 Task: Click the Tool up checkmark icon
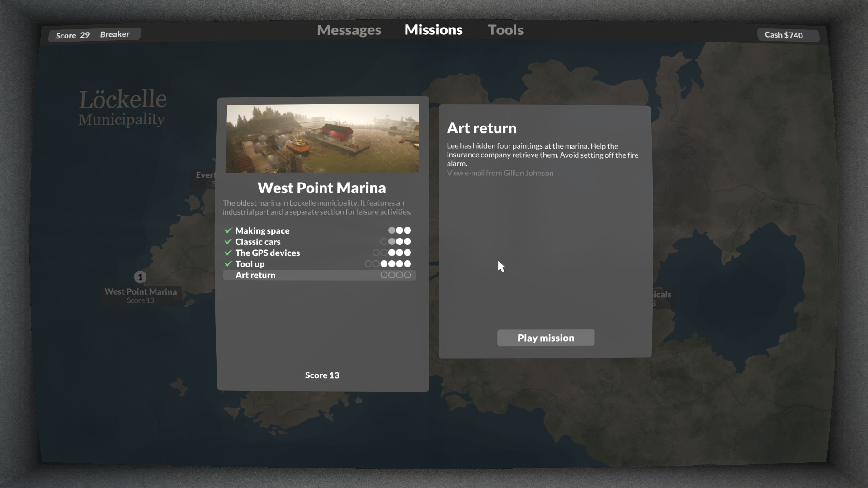[228, 264]
